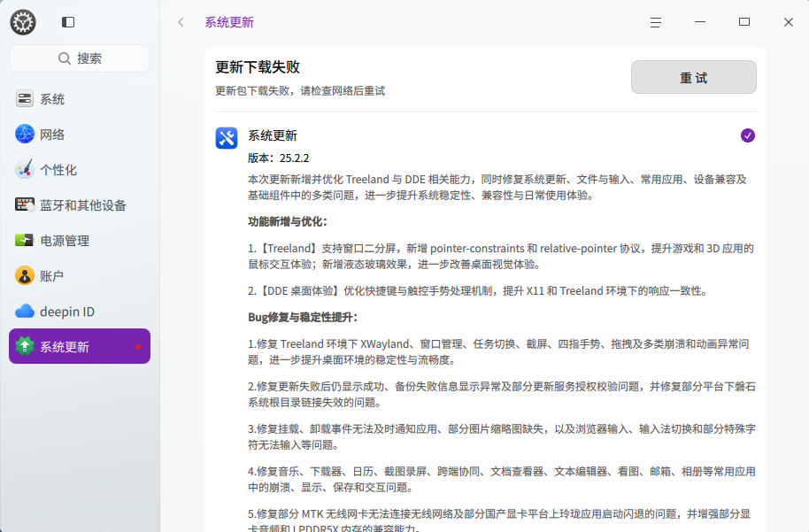The height and width of the screenshot is (532, 809).
Task: Click the search magnifier icon
Action: click(65, 58)
